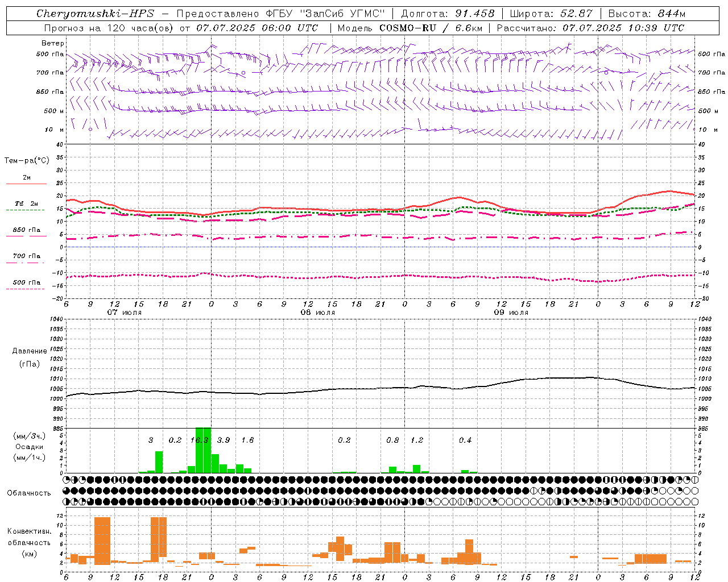Click the "07 июля" date label

(x=125, y=313)
